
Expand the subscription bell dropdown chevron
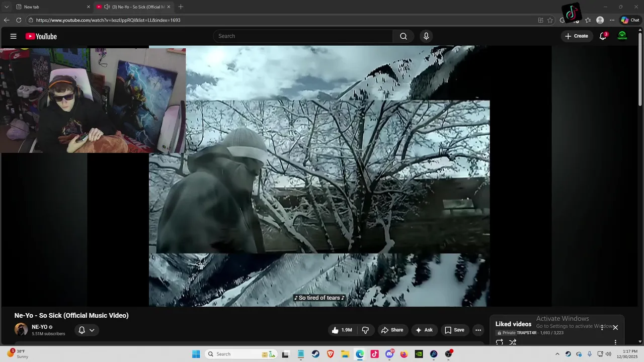coord(92,330)
